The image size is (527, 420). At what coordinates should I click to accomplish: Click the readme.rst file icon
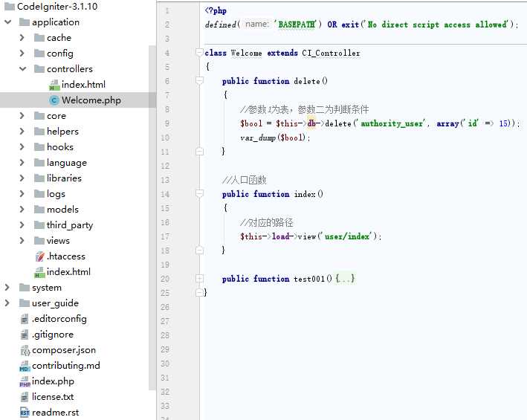25,413
